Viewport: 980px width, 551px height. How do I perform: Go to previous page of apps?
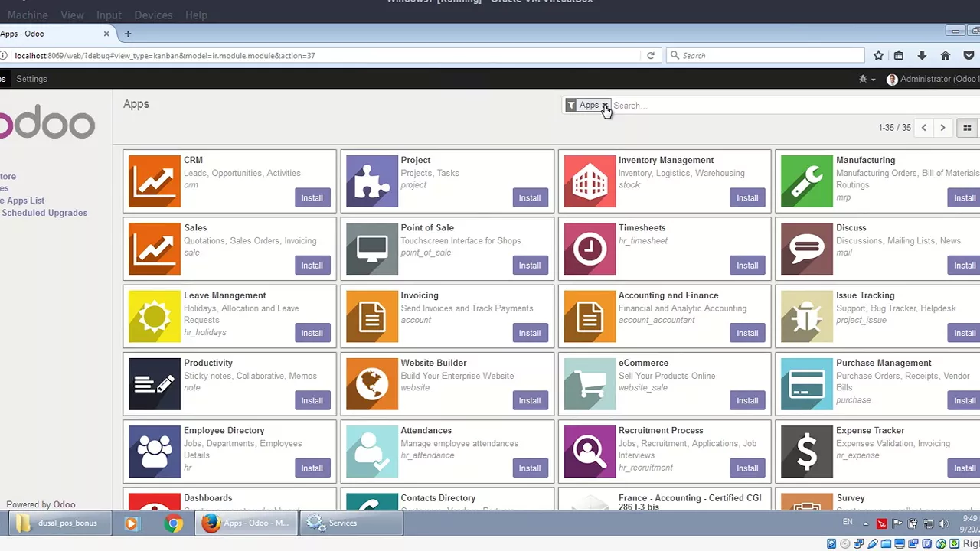click(923, 128)
